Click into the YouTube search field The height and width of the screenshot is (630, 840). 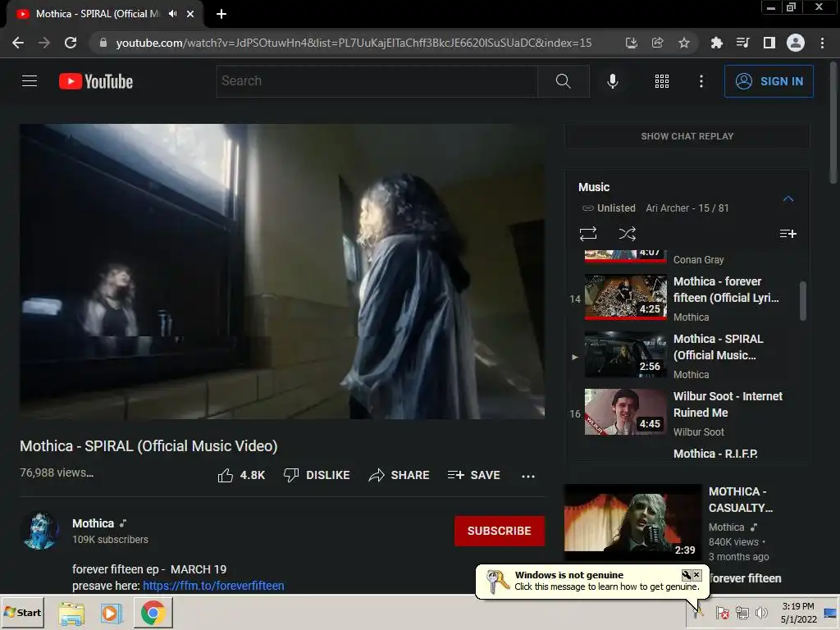click(x=377, y=81)
